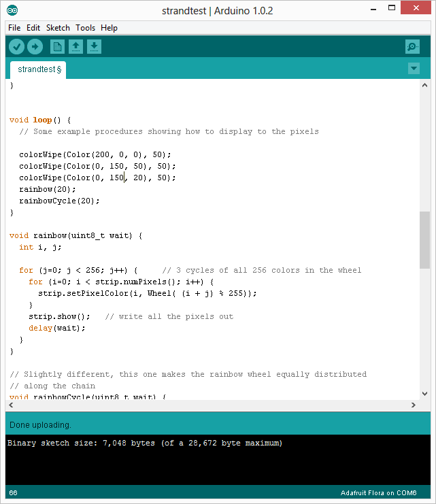This screenshot has width=436, height=504.
Task: Click the Verify checkmark button
Action: click(17, 47)
